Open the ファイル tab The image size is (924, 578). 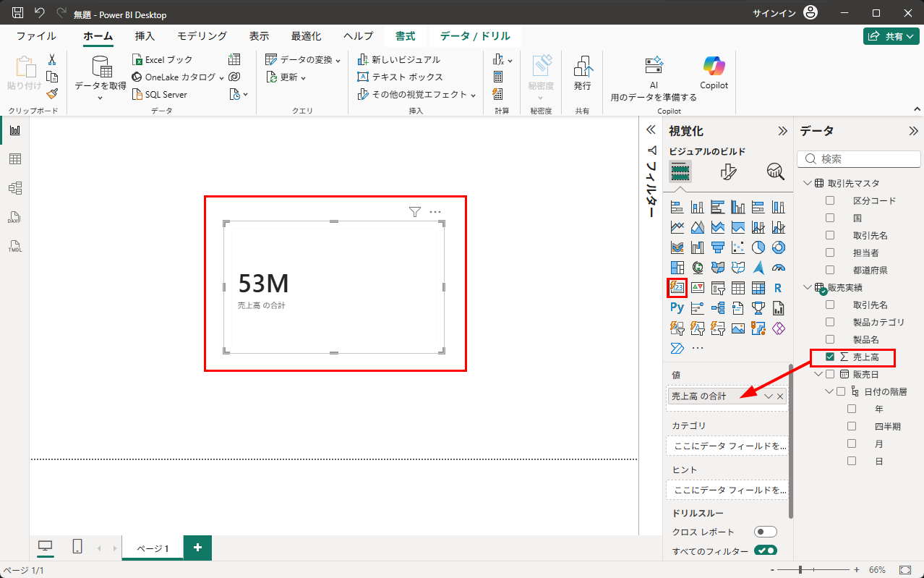[x=36, y=36]
